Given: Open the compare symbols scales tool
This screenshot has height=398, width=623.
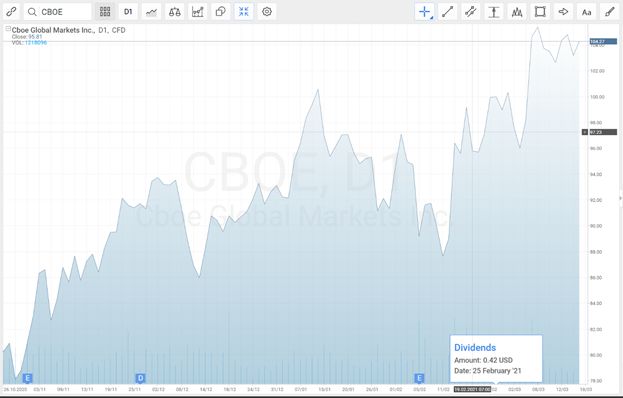Looking at the screenshot, I should coord(174,12).
